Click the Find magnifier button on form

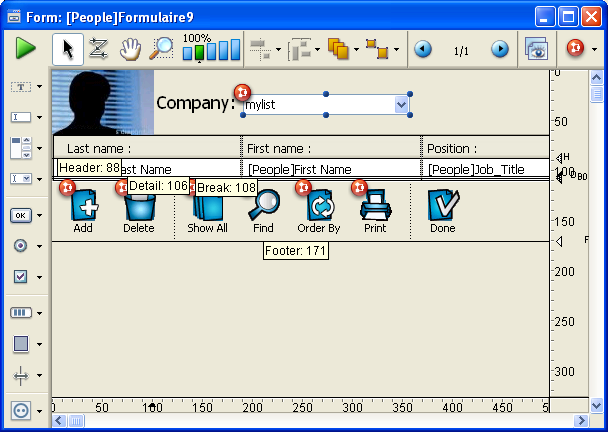(x=263, y=205)
